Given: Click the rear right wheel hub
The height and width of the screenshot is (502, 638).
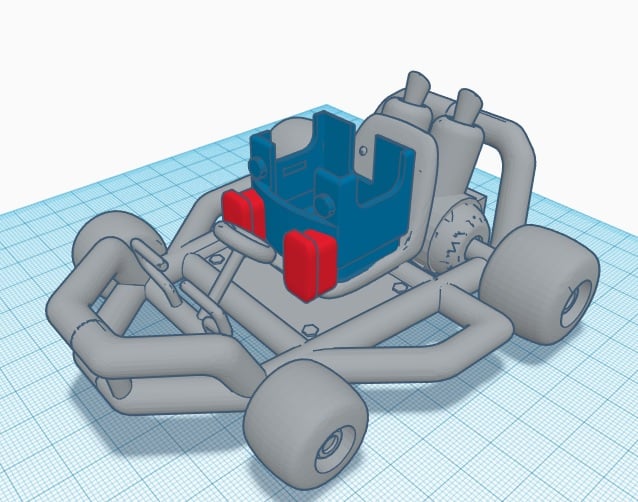Looking at the screenshot, I should coord(576,302).
